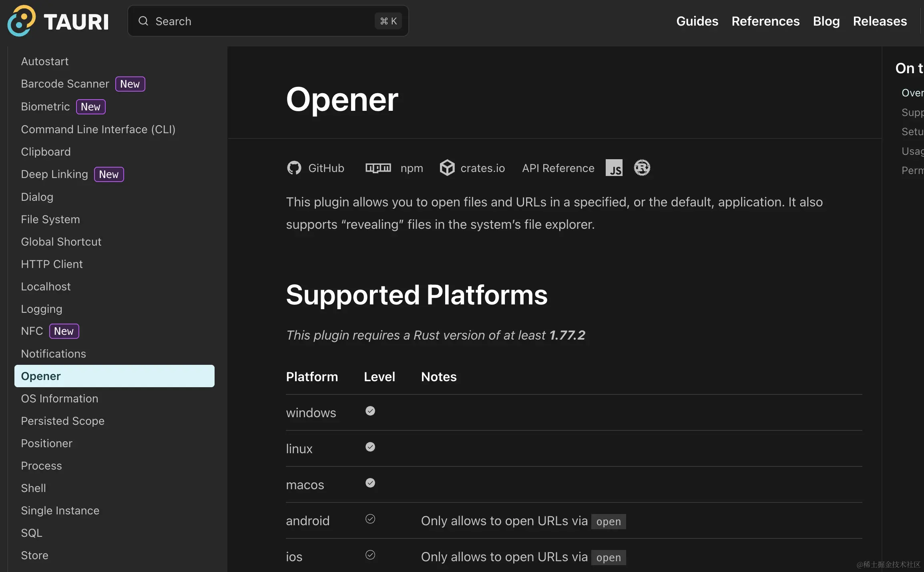Viewport: 924px width, 572px height.
Task: Select Barcode Scanner in the sidebar
Action: [x=65, y=84]
